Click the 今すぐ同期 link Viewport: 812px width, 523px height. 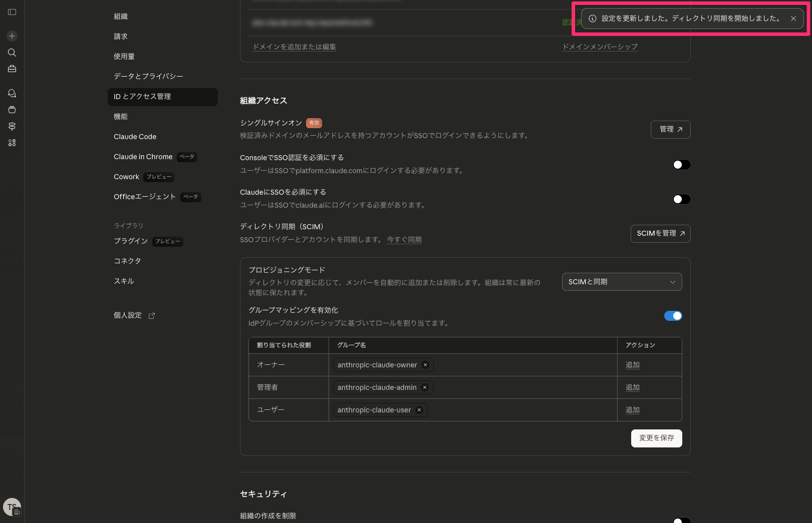pos(404,240)
